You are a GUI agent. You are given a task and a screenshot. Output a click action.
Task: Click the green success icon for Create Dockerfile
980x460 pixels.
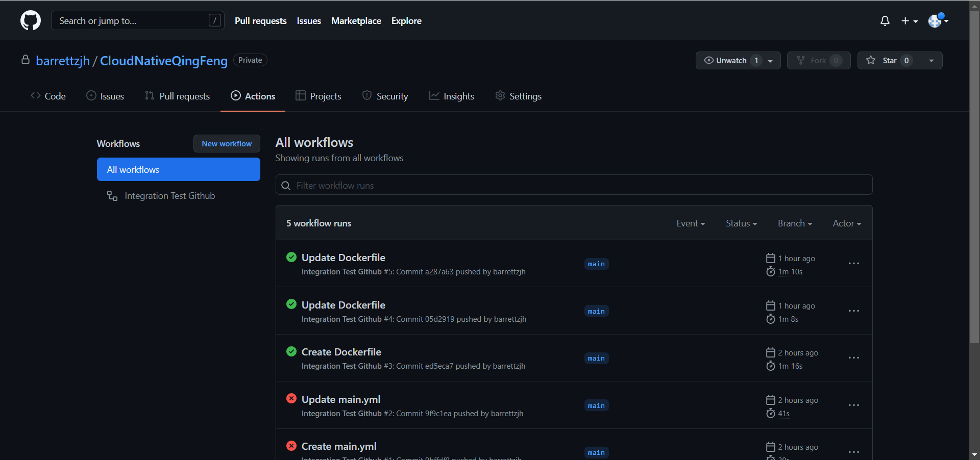pyautogui.click(x=291, y=351)
